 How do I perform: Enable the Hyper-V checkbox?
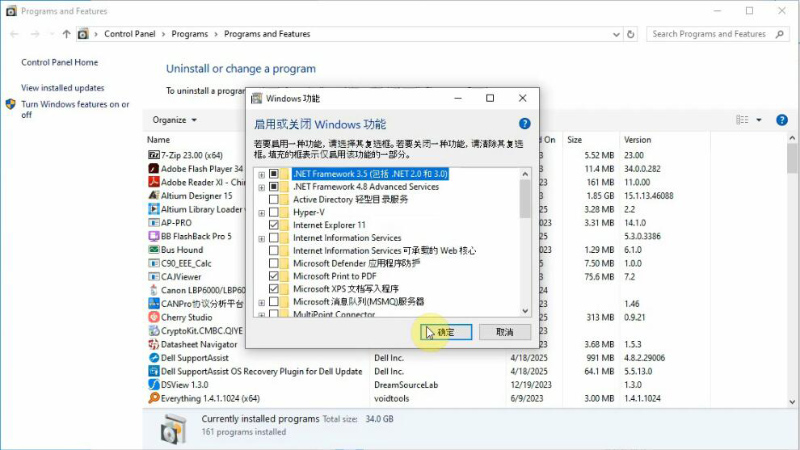273,212
